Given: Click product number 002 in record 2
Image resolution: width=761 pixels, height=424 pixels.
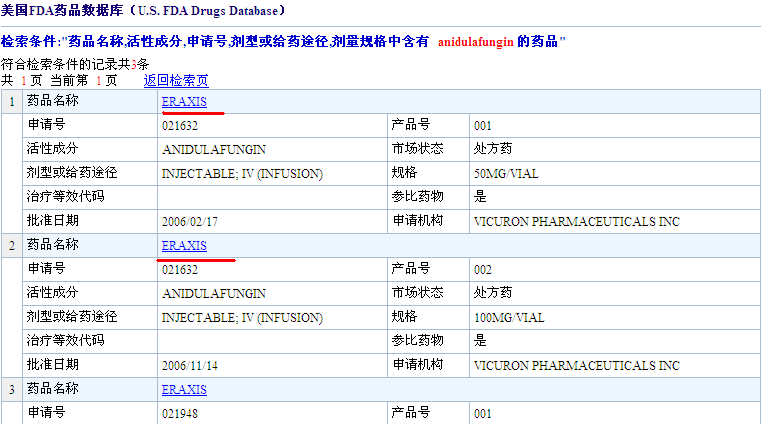Looking at the screenshot, I should (483, 270).
